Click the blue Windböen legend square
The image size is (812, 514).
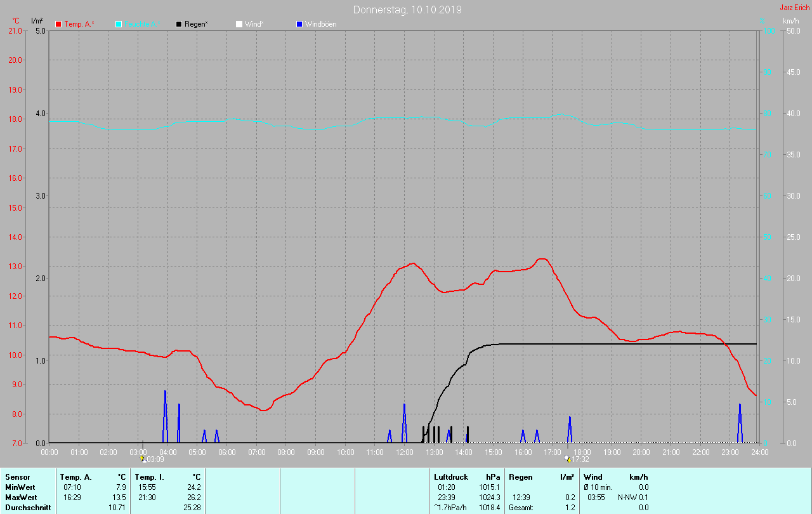click(299, 24)
